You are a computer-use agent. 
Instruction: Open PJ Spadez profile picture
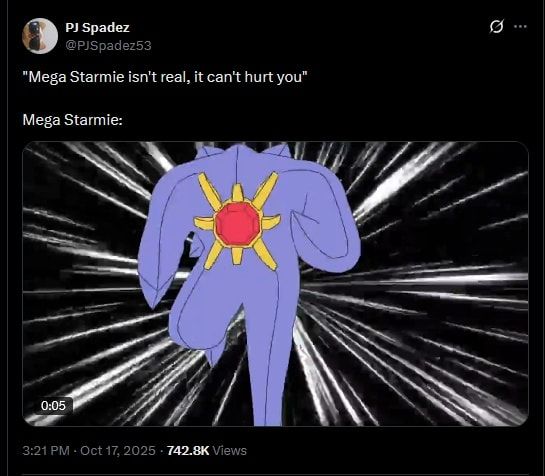[x=40, y=36]
